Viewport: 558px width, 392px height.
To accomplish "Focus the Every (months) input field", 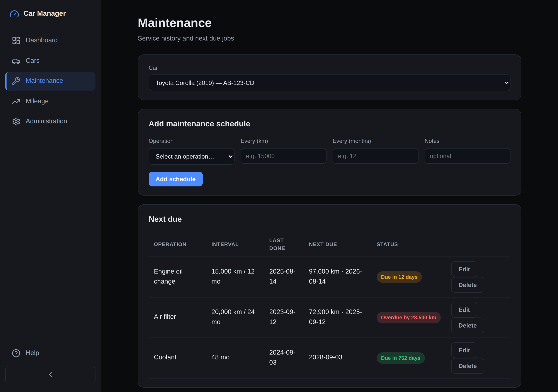I will tap(375, 156).
